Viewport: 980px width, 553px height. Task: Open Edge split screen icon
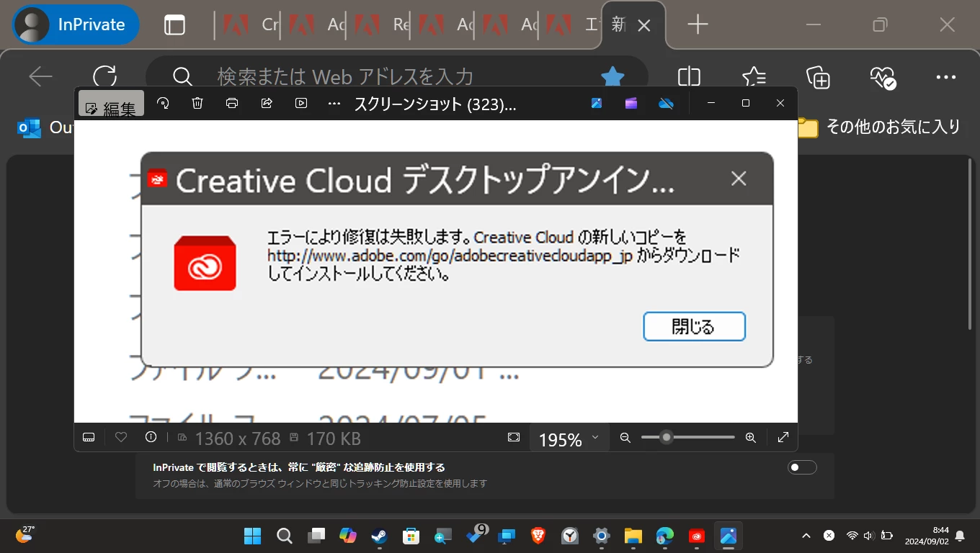pyautogui.click(x=690, y=76)
